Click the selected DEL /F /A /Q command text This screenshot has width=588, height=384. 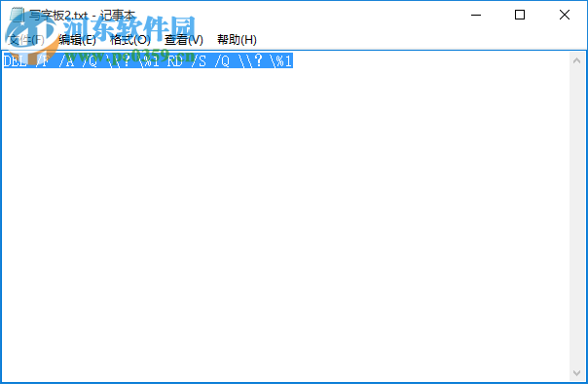click(148, 60)
